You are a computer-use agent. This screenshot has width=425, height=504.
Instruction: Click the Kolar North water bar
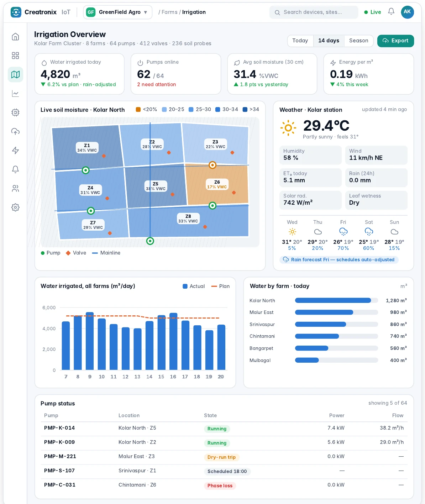tap(336, 300)
